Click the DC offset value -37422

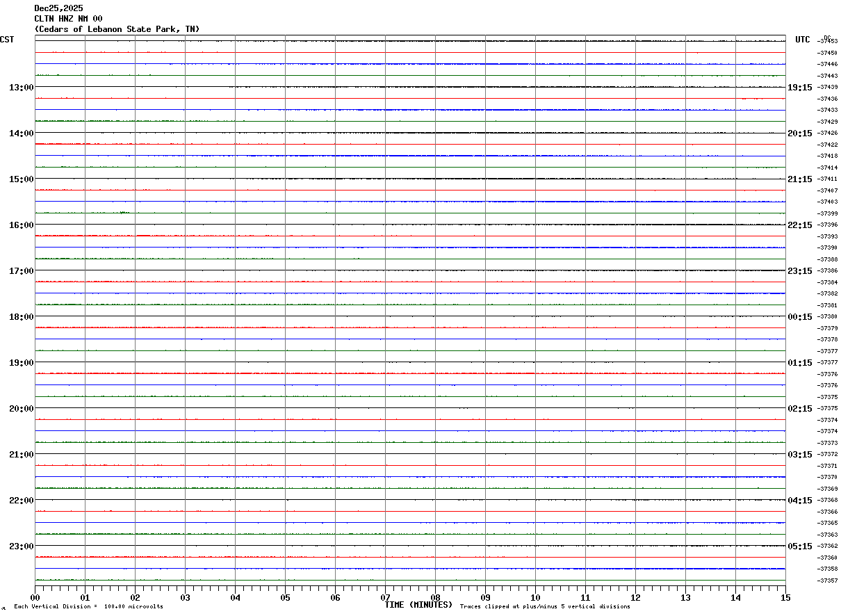point(827,145)
